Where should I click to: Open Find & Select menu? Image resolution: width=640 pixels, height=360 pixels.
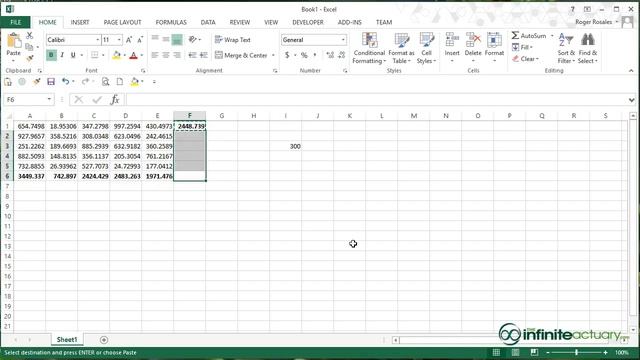click(x=588, y=48)
